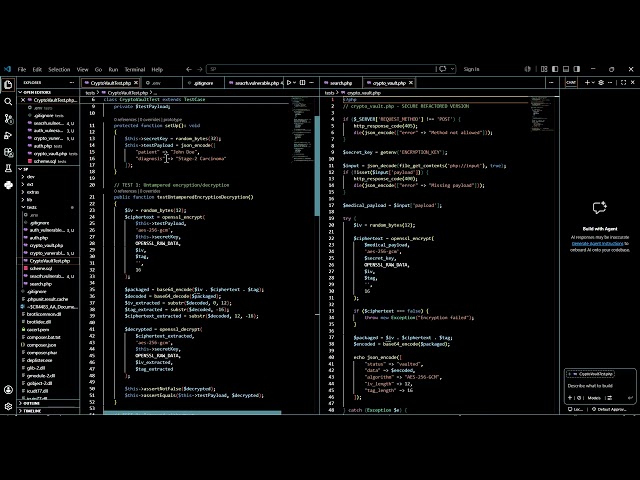Screen dimensions: 640x480
Task: Click the left editor vertical scrollbar
Action: (317, 165)
